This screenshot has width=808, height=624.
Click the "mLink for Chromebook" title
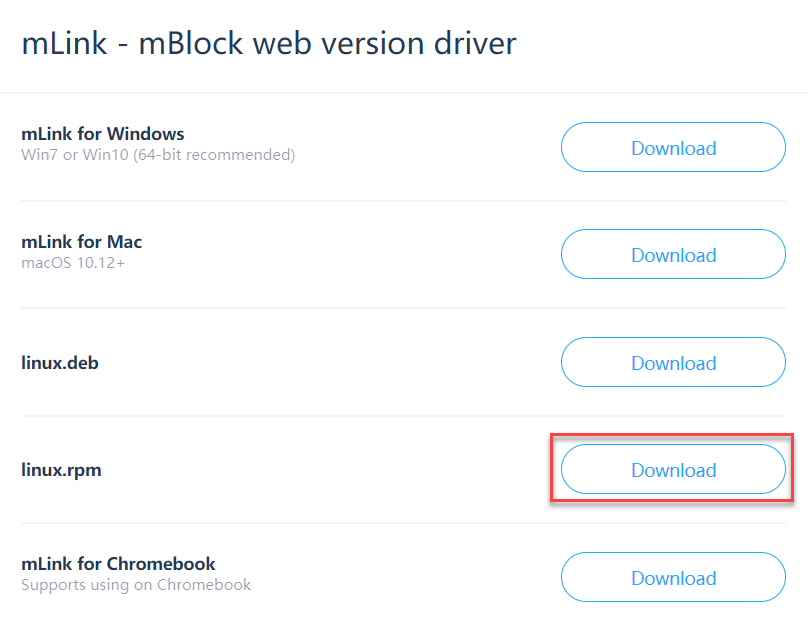(x=118, y=564)
